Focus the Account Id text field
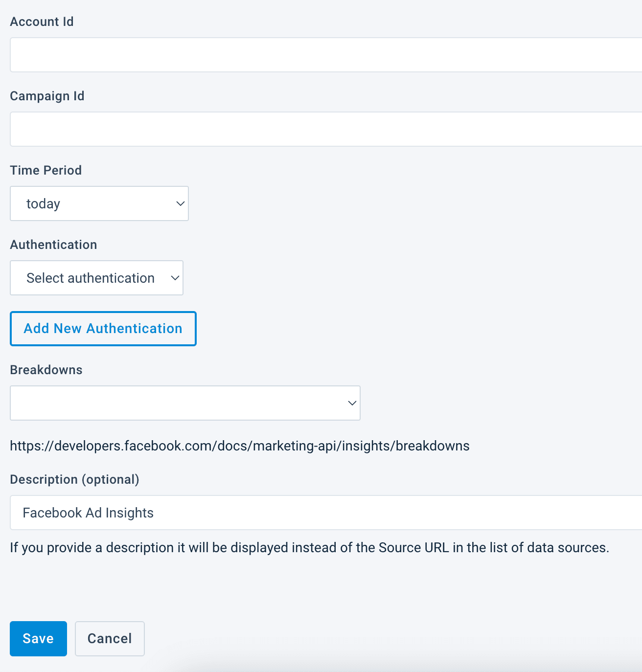642x672 pixels. pos(326,55)
